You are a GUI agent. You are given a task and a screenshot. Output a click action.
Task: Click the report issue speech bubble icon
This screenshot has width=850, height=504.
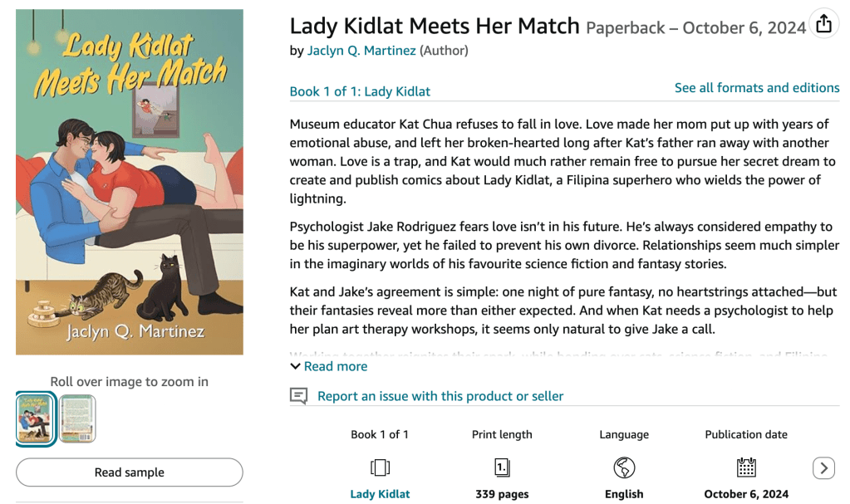click(x=299, y=396)
